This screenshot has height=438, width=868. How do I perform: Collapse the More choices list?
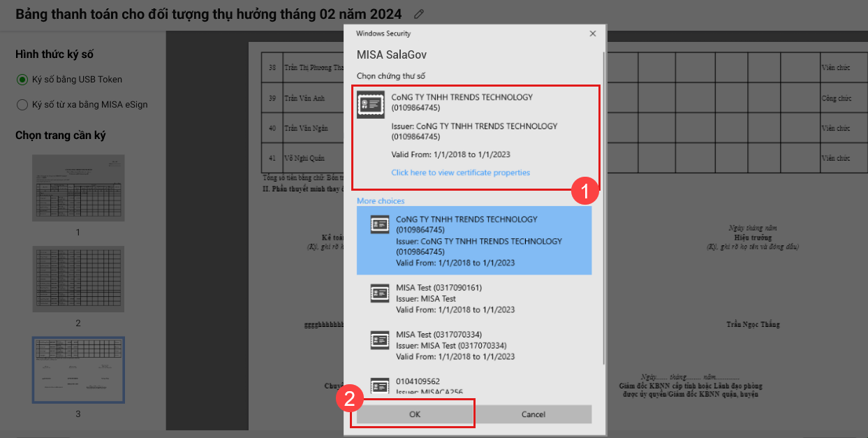pos(381,201)
